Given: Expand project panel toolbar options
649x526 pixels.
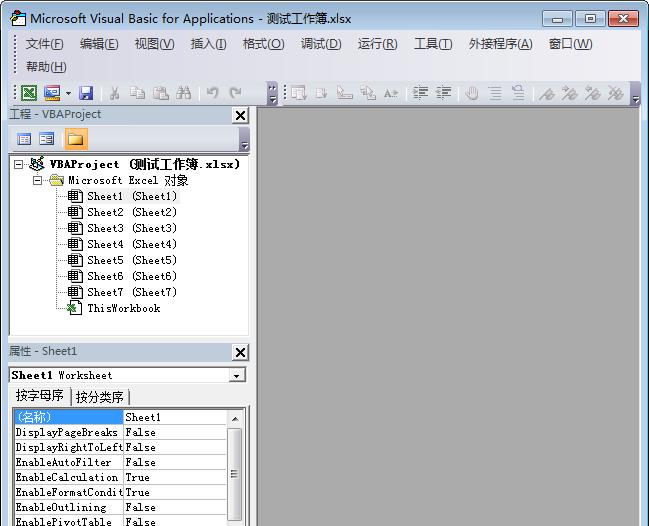Looking at the screenshot, I should 244,139.
